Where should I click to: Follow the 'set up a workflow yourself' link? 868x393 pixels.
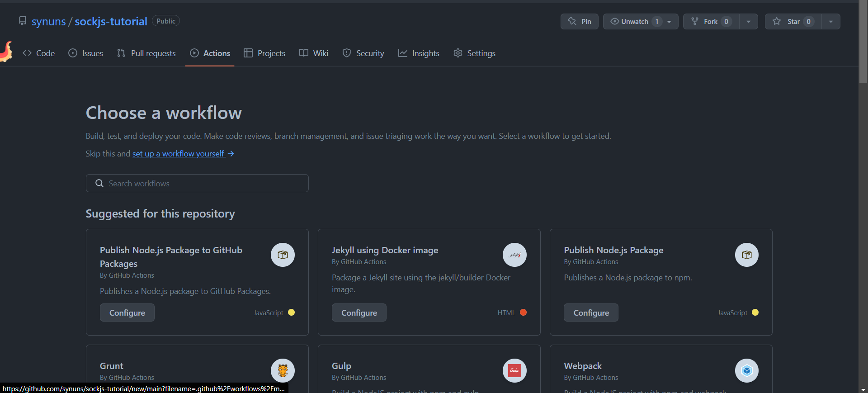pyautogui.click(x=183, y=154)
